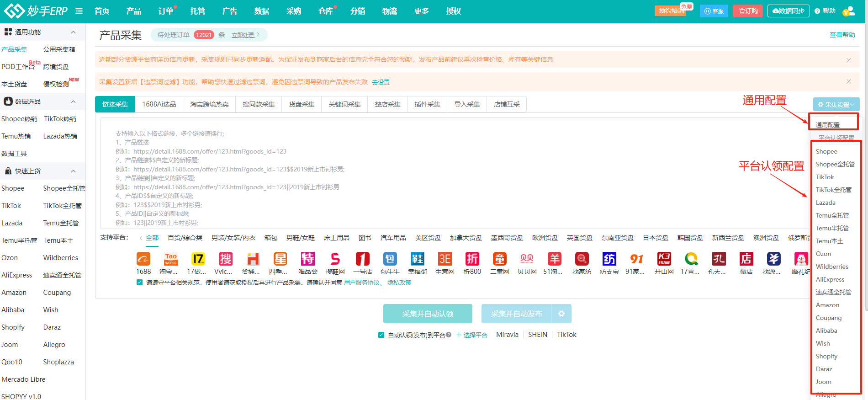
Task: Click the 幸福街 platform icon
Action: pyautogui.click(x=418, y=259)
